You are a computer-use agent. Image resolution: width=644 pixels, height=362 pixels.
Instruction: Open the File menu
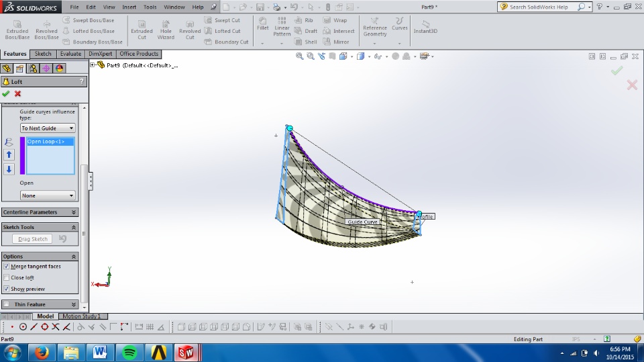tap(74, 7)
